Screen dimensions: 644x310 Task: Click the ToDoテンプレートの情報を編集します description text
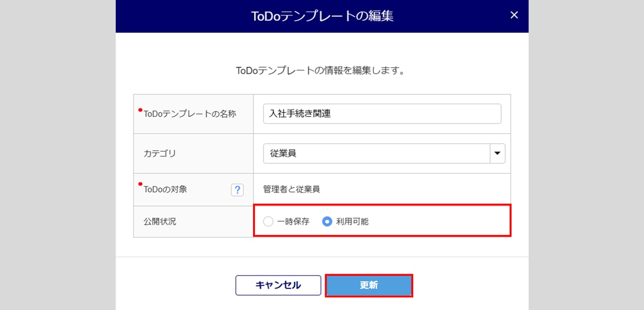(320, 71)
